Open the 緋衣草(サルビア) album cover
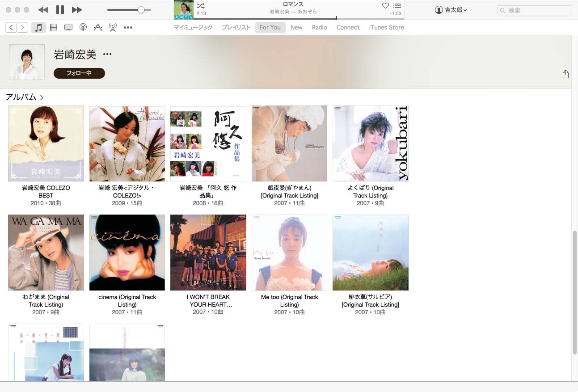 coord(371,253)
